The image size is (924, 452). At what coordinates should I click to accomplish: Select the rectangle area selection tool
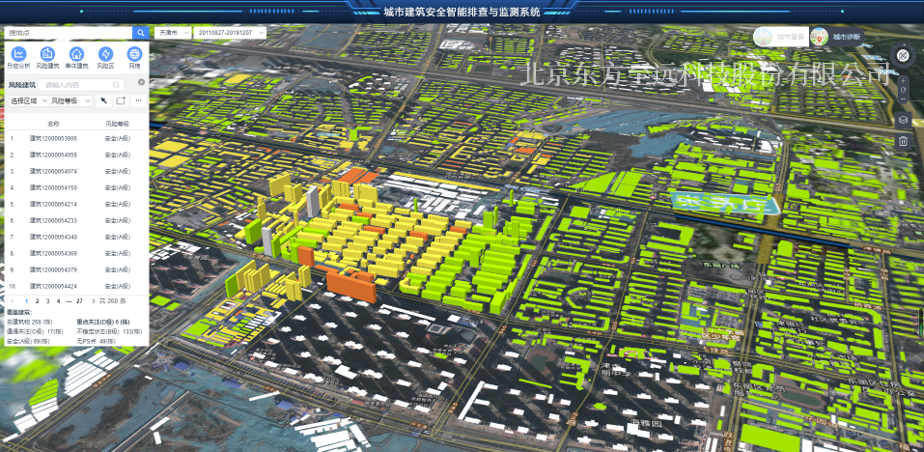click(121, 101)
